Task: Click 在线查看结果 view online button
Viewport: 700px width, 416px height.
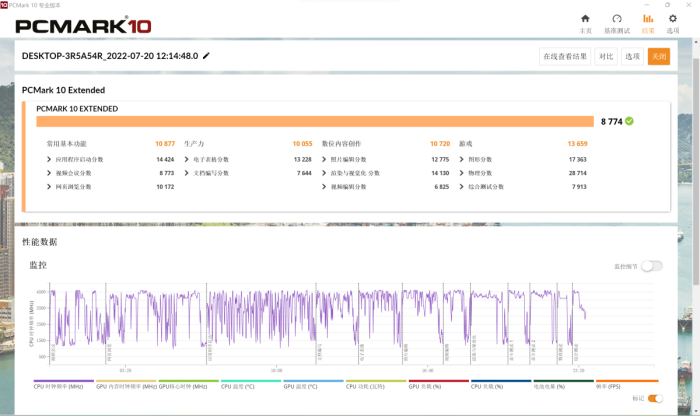Action: pos(565,56)
